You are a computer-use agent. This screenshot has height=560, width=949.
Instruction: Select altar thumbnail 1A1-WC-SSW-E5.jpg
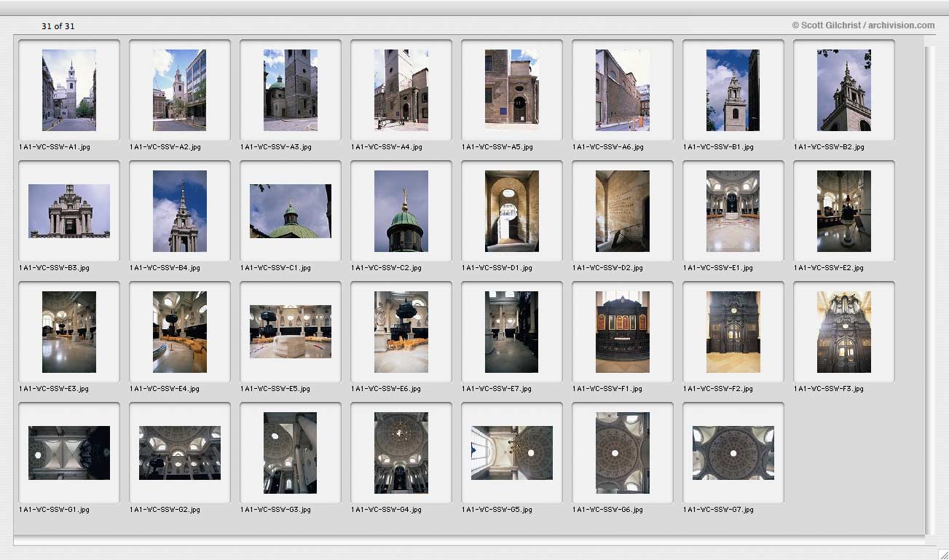tap(291, 332)
